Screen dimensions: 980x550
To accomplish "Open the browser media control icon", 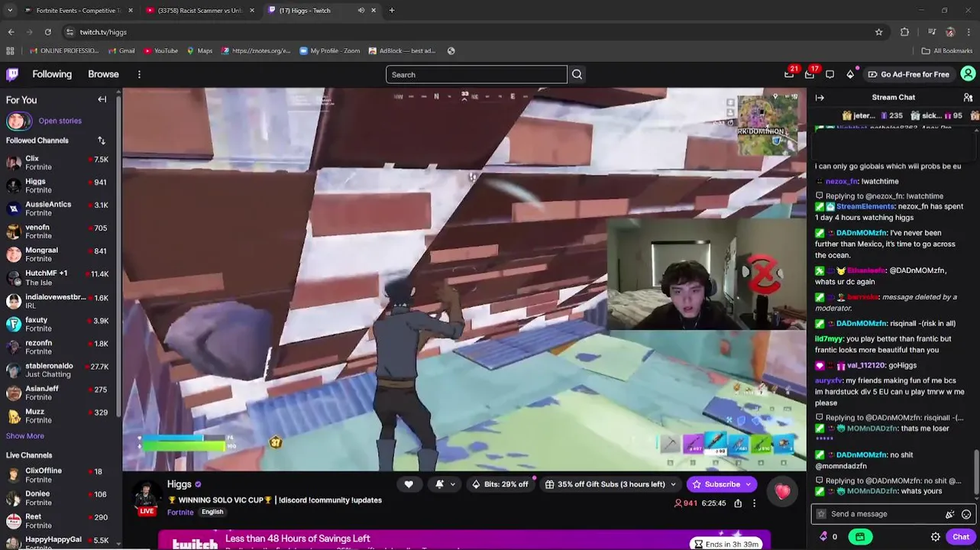I will pos(932,32).
